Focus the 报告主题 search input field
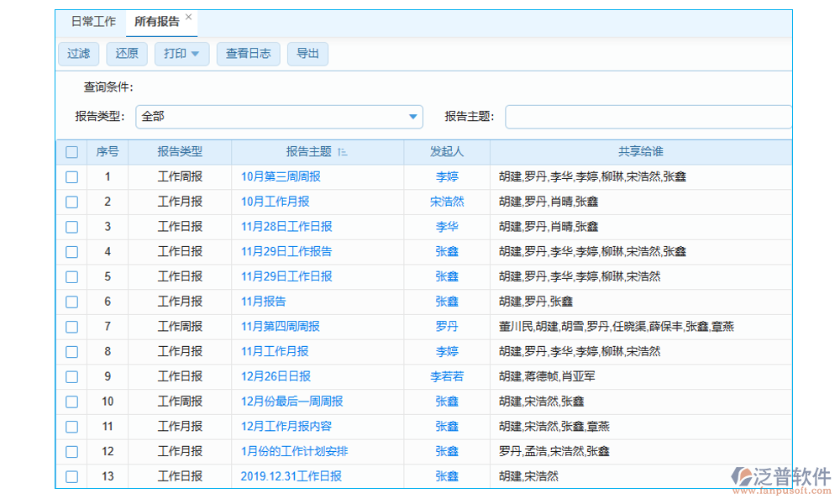840x504 pixels. point(647,117)
